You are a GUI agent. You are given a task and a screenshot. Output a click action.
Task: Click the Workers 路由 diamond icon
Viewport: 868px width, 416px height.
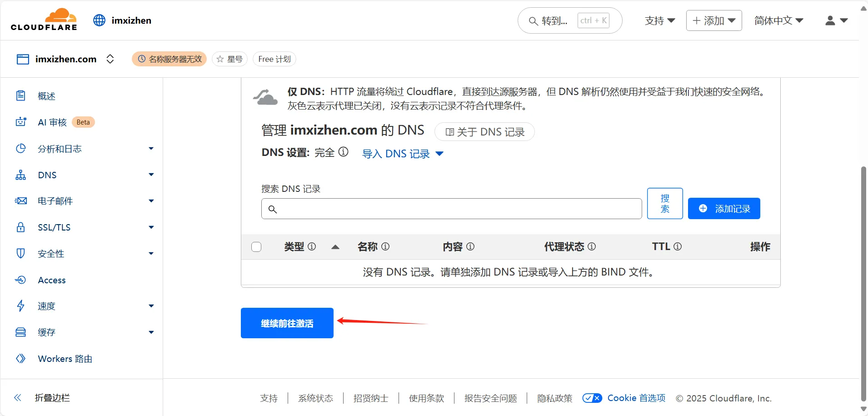coord(21,359)
